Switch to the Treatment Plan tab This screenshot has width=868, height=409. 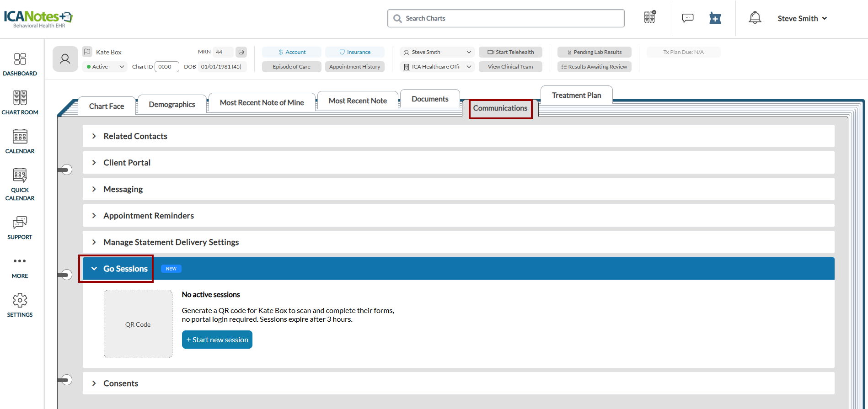(x=576, y=95)
